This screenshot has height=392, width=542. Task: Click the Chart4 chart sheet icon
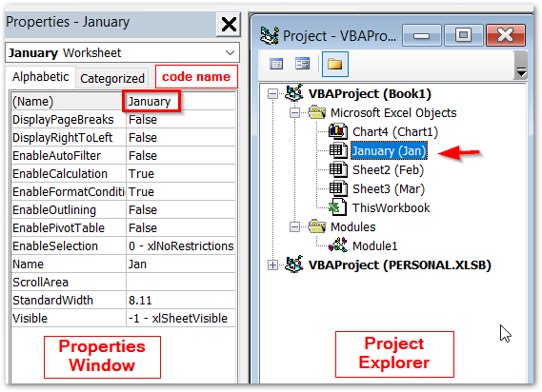pyautogui.click(x=338, y=131)
